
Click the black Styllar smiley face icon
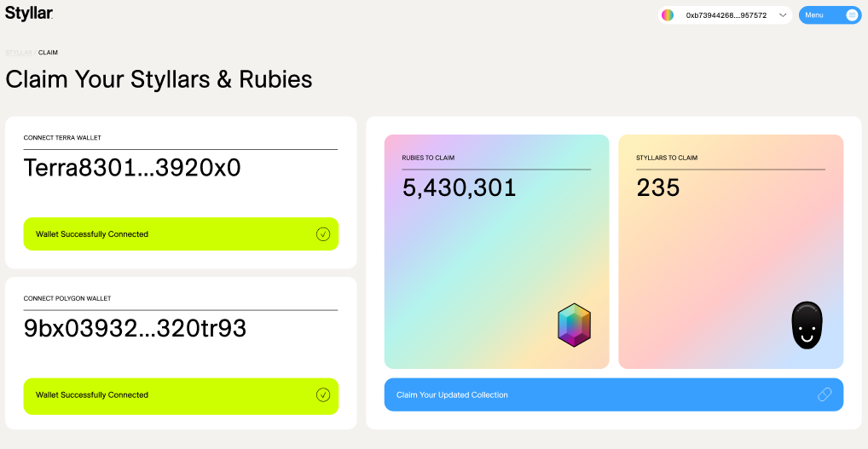pyautogui.click(x=807, y=325)
